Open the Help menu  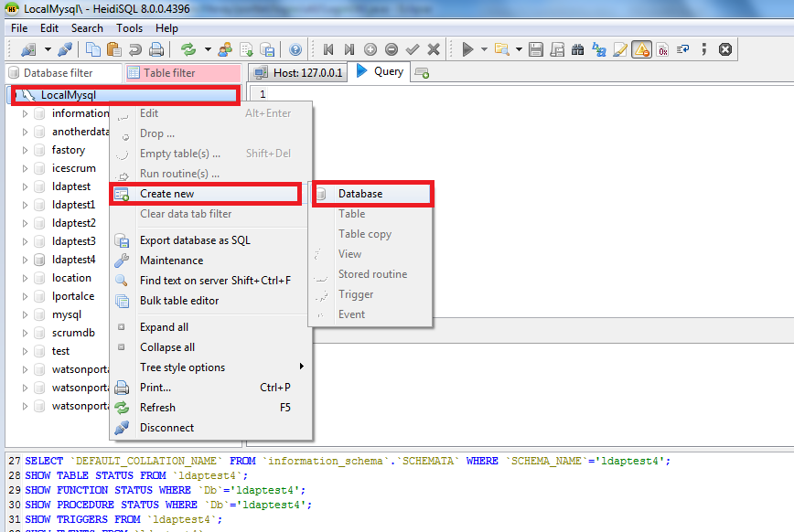(166, 28)
